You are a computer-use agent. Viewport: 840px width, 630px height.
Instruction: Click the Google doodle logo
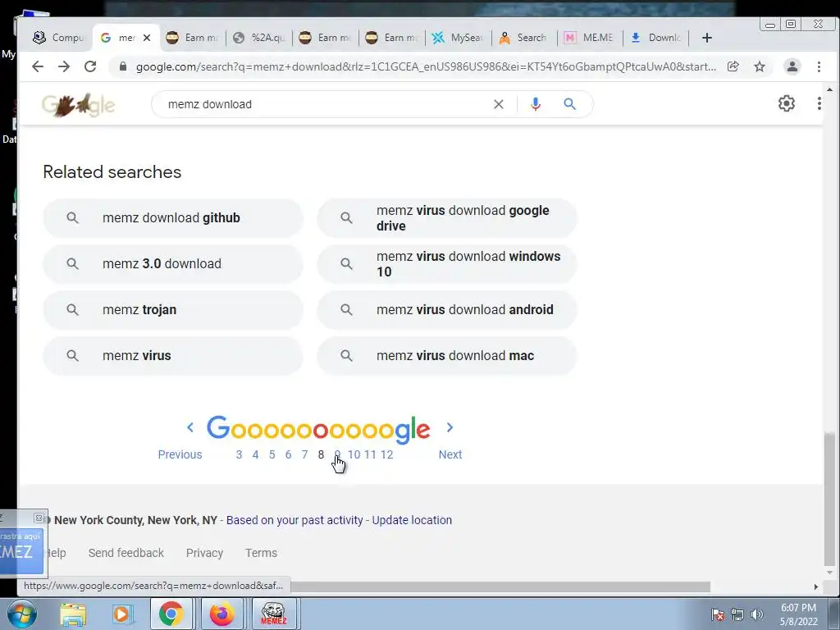coord(78,104)
